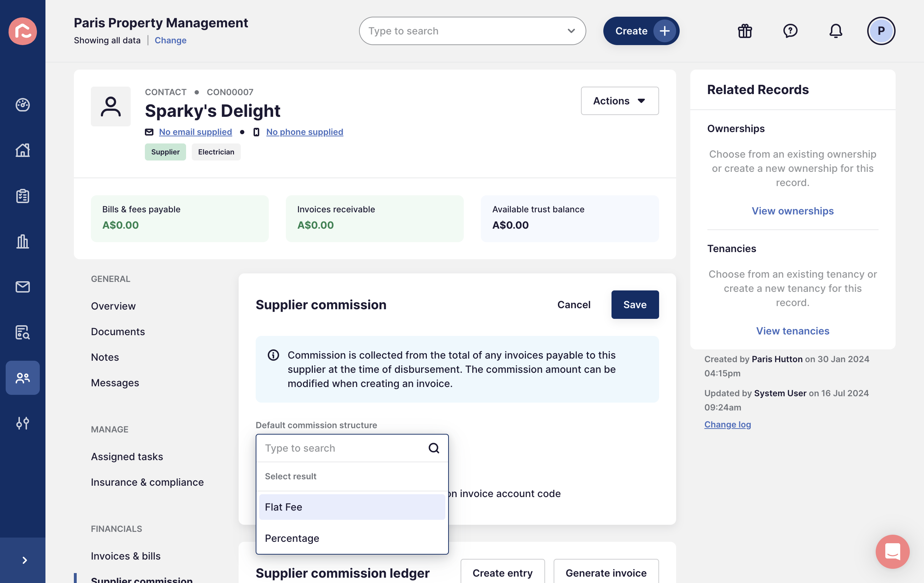
Task: Open the chat support bubble
Action: point(892,551)
